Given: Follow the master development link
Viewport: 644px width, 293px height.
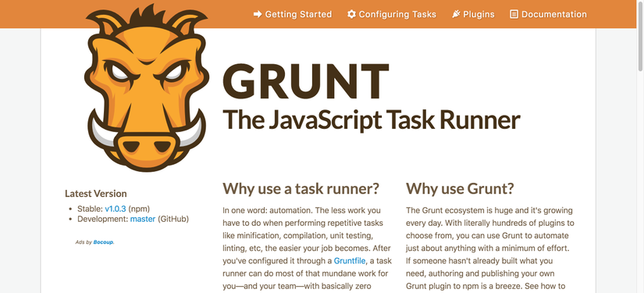Looking at the screenshot, I should (x=143, y=219).
